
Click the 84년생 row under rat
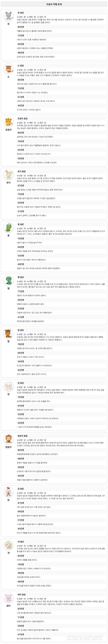point(61,27)
